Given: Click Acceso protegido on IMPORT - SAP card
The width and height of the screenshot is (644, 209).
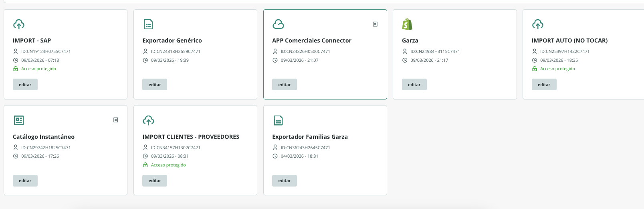Looking at the screenshot, I should coord(39,69).
